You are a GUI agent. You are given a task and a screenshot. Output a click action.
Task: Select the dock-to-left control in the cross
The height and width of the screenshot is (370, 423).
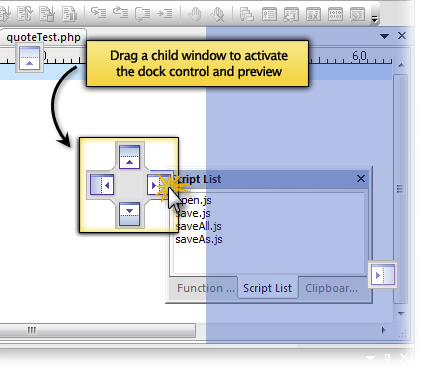point(102,185)
